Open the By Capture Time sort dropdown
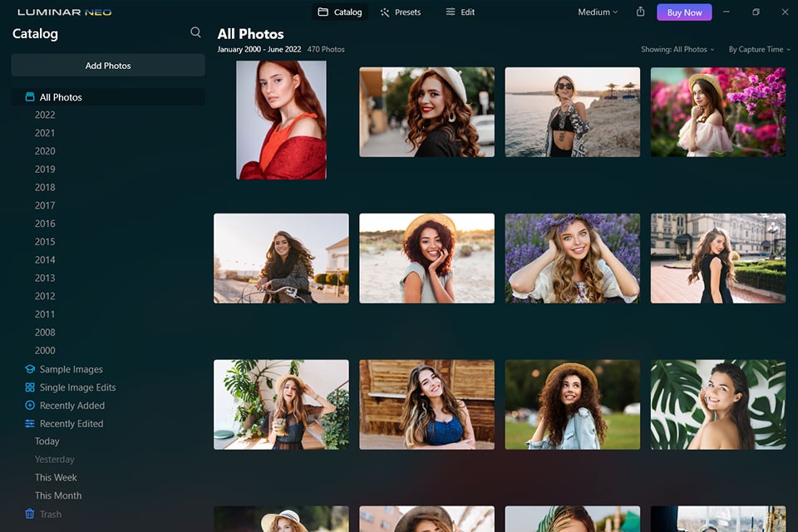Image resolution: width=798 pixels, height=532 pixels. tap(759, 49)
